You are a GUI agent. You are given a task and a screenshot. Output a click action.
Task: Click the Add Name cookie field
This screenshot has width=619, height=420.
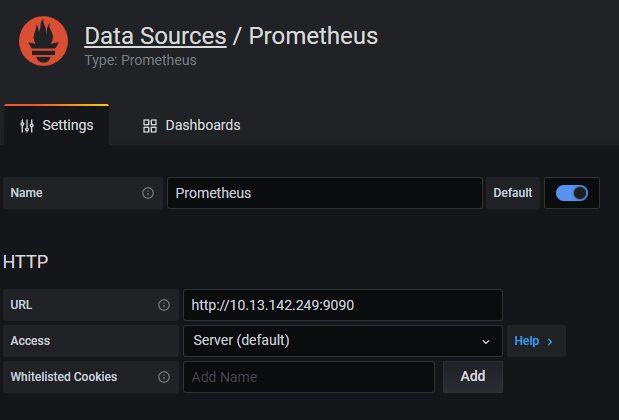(308, 377)
